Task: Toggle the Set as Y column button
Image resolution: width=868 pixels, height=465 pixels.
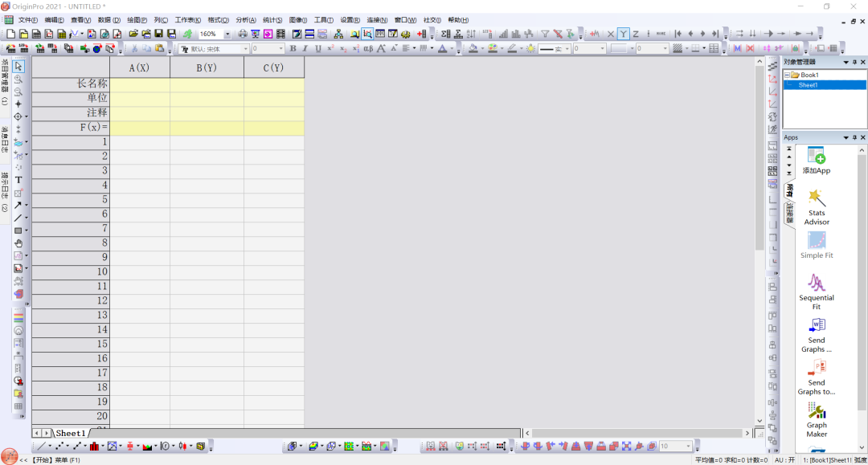Action: 624,35
